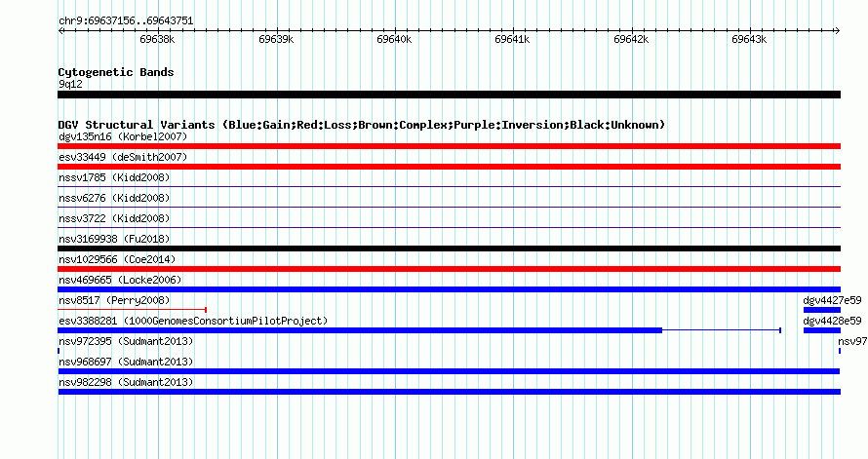Image resolution: width=868 pixels, height=459 pixels.
Task: Select the purple nssv1785 inversion line
Action: [x=449, y=187]
